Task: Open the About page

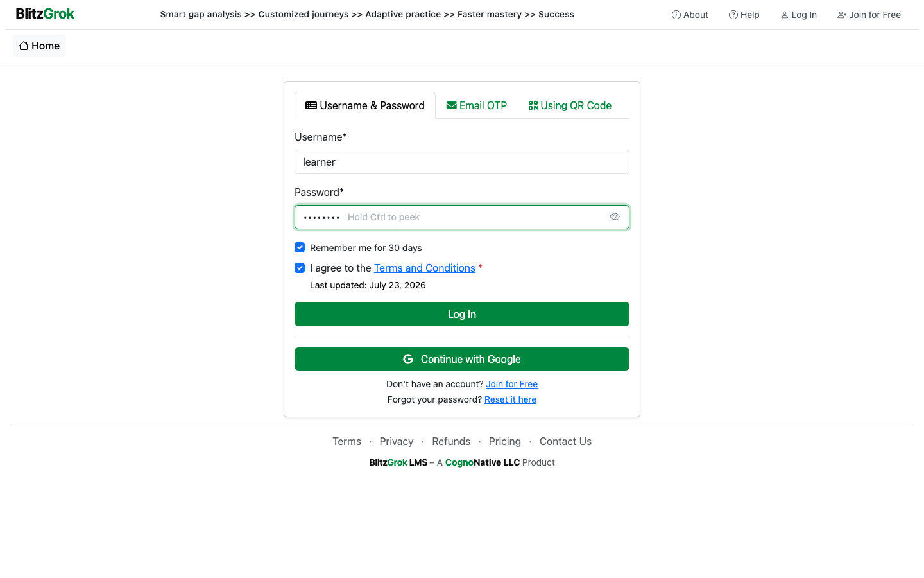Action: tap(690, 15)
